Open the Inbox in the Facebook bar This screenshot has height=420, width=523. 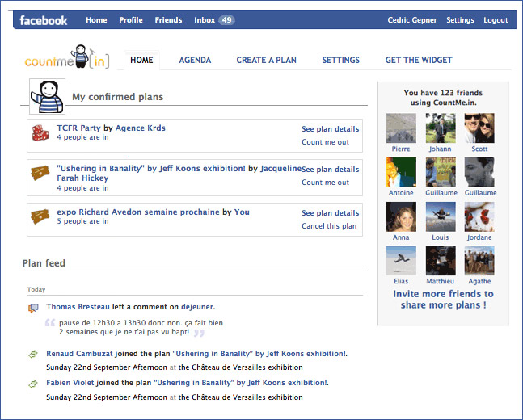[205, 20]
